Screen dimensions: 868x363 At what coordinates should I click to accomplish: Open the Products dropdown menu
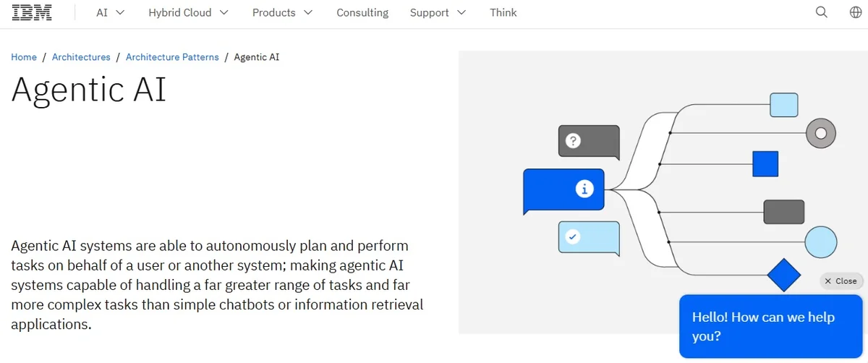282,12
